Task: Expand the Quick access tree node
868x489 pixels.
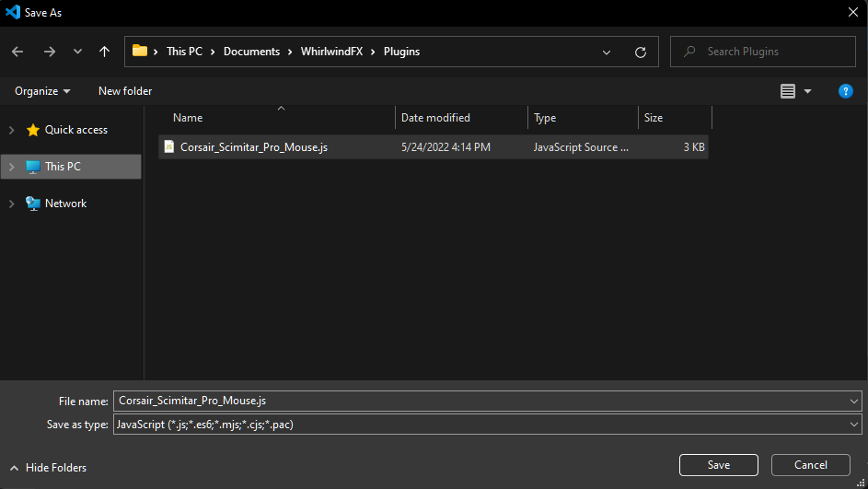Action: (11, 130)
